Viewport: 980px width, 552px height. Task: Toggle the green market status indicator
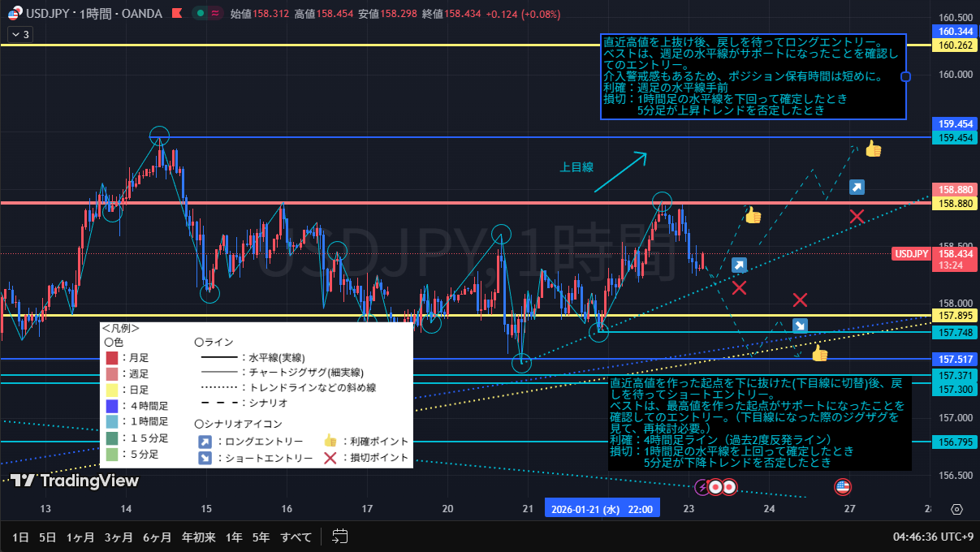(200, 13)
